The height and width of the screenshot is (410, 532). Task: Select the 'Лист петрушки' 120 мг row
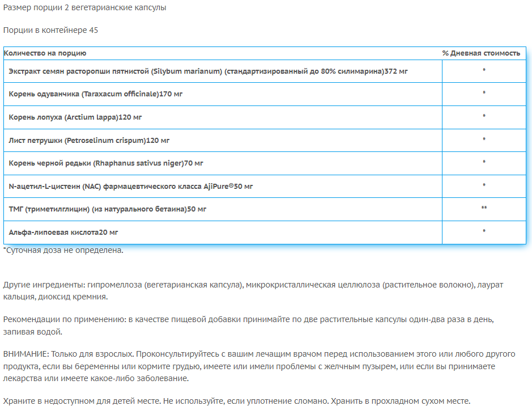(89, 140)
